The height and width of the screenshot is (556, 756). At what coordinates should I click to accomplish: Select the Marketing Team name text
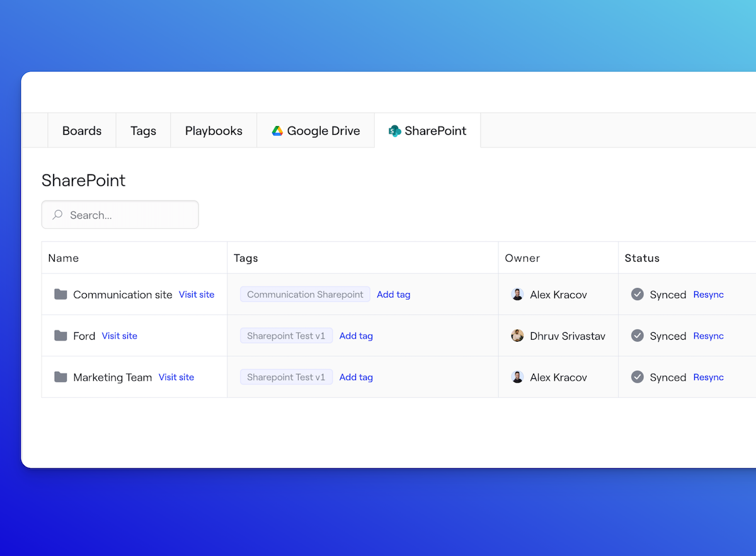point(113,377)
